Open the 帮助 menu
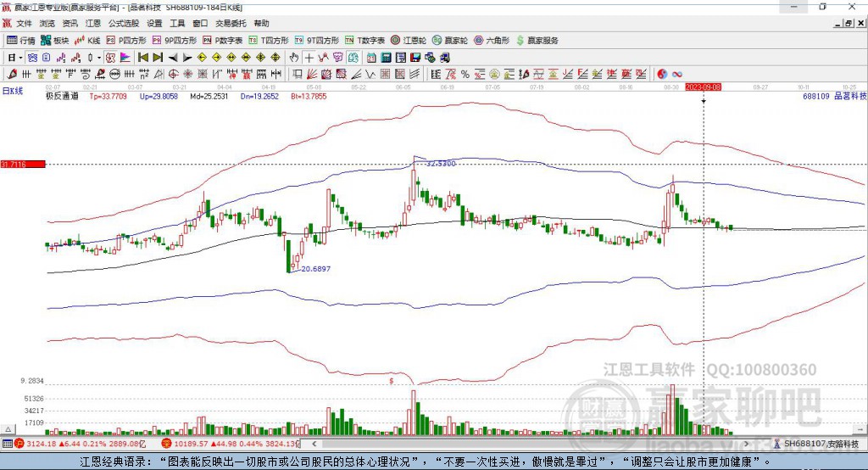Image resolution: width=868 pixels, height=470 pixels. [261, 23]
